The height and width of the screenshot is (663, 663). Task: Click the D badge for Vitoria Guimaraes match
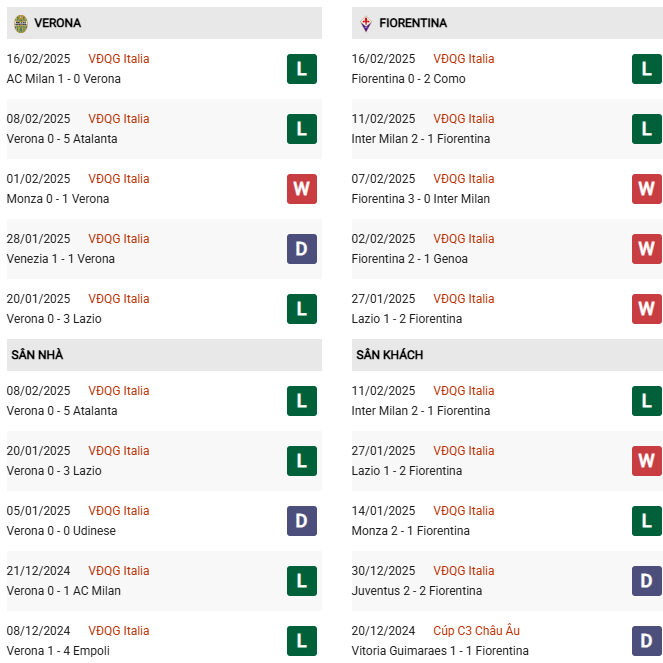646,641
